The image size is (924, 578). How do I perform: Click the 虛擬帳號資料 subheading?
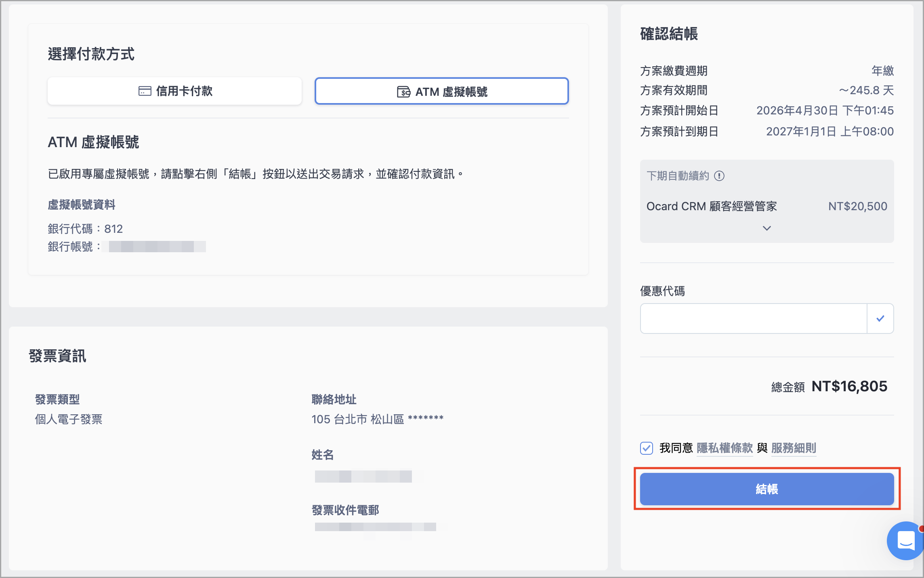click(x=82, y=205)
